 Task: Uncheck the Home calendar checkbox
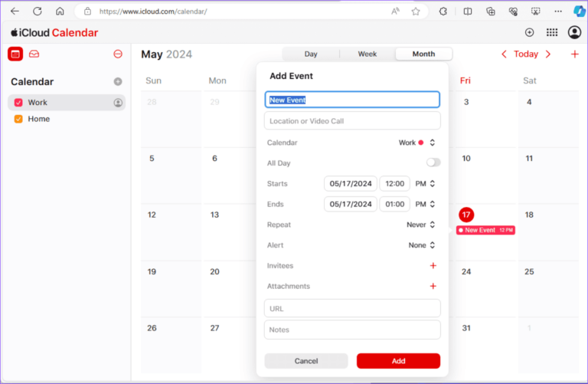click(19, 119)
